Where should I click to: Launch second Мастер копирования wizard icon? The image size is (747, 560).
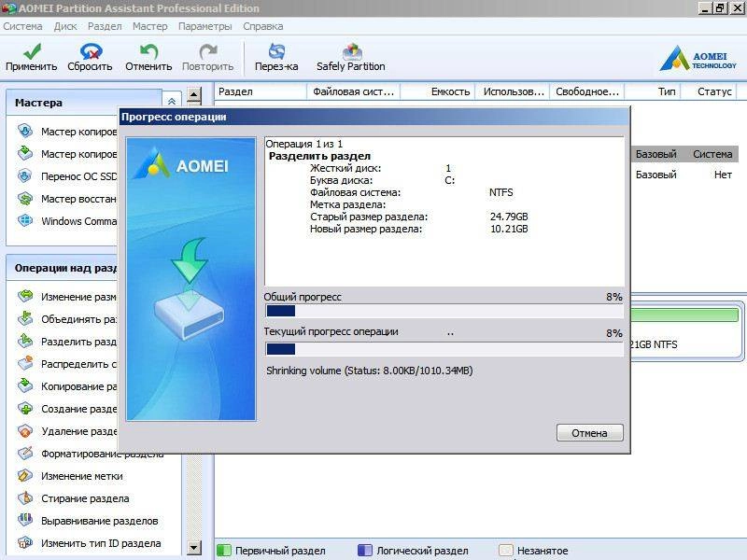(25, 153)
